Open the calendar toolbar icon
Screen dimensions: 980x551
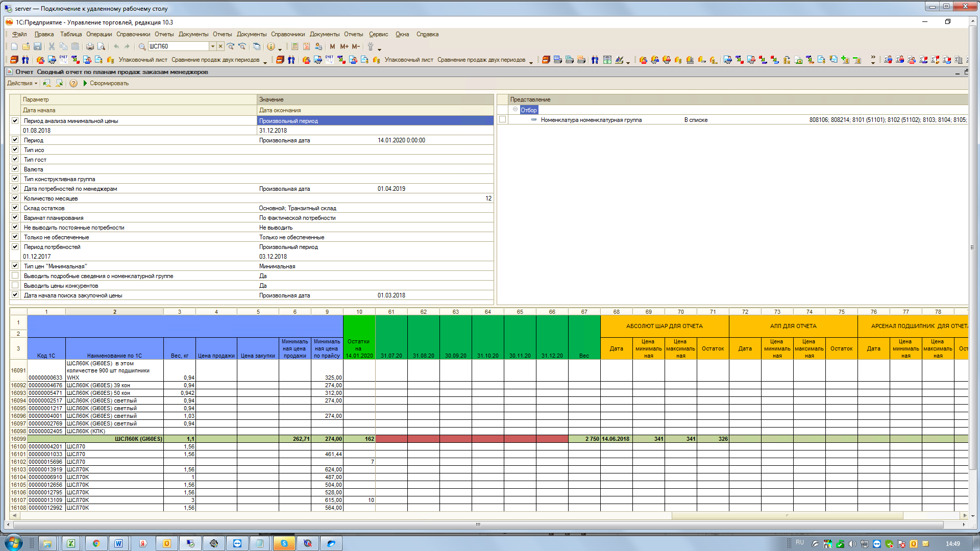[x=306, y=46]
